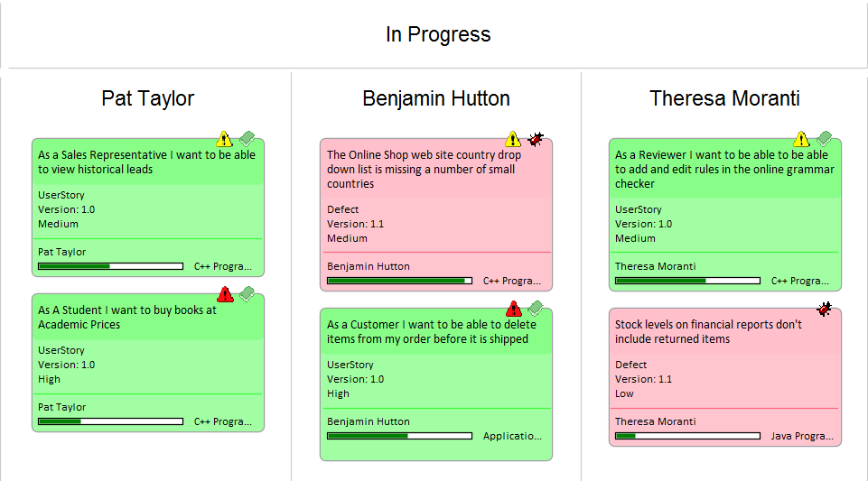Open the "As A Student I want to buy books" story
Image resolution: width=868 pixels, height=481 pixels.
point(127,317)
